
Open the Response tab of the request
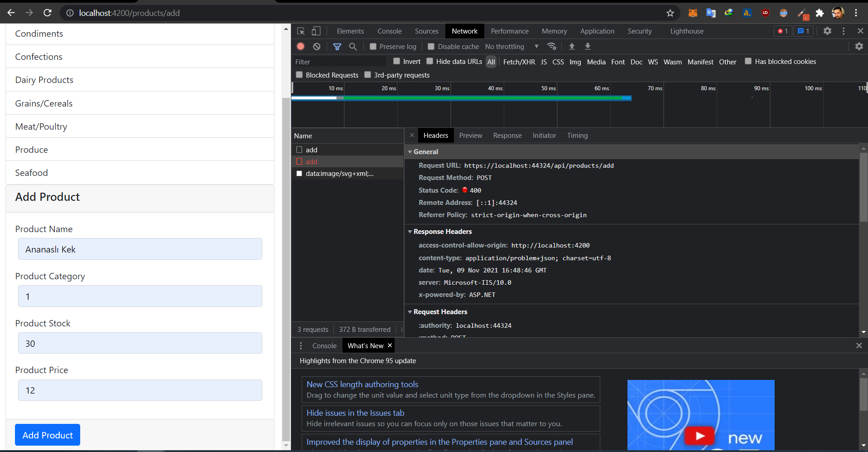tap(507, 136)
